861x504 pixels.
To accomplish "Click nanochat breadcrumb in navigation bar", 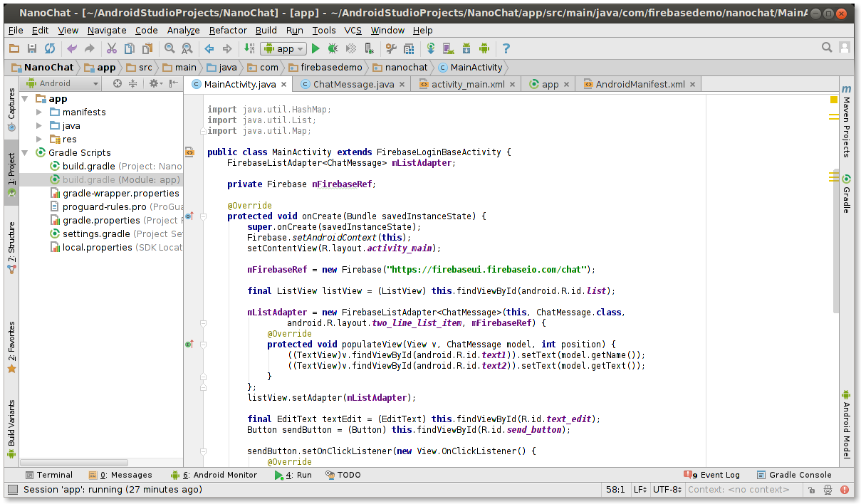I will (400, 68).
